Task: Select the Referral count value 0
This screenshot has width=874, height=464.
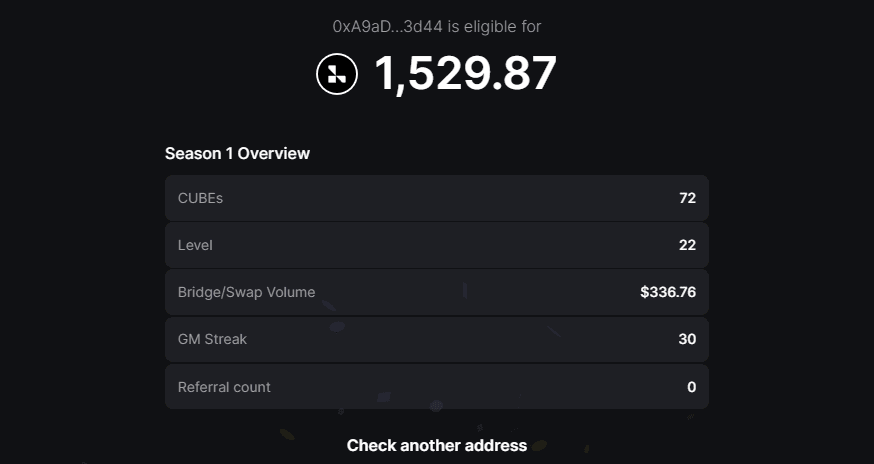Action: pyautogui.click(x=692, y=387)
